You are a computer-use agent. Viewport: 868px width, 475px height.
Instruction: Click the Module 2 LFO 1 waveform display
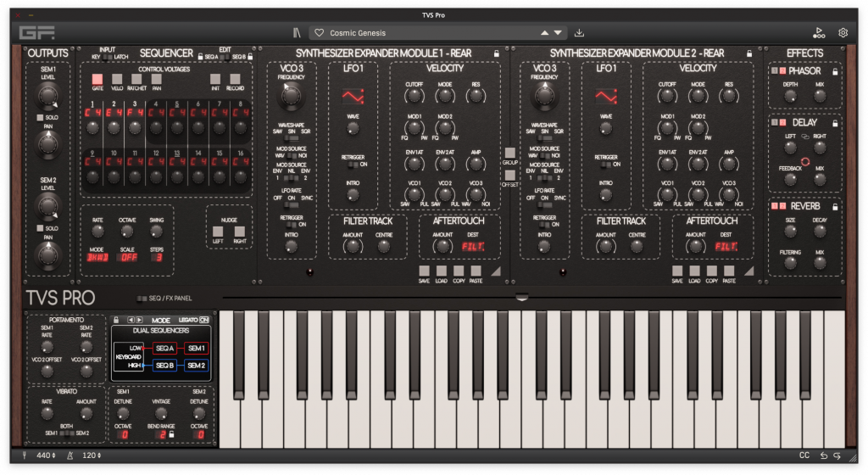tap(606, 97)
